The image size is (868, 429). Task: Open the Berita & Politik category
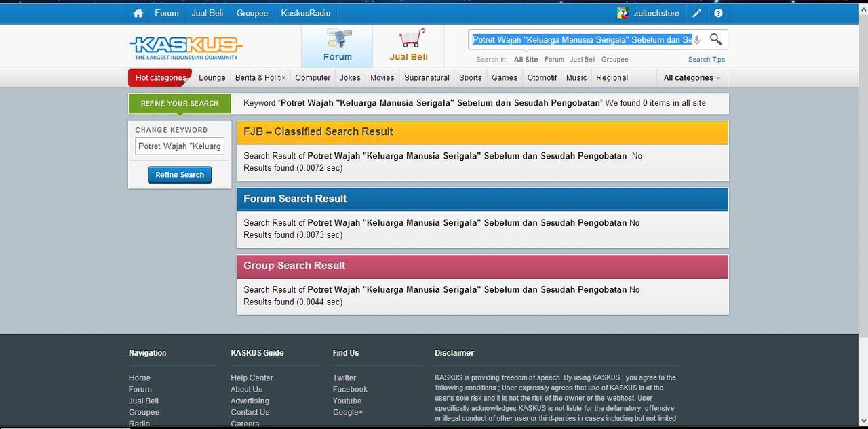point(260,78)
